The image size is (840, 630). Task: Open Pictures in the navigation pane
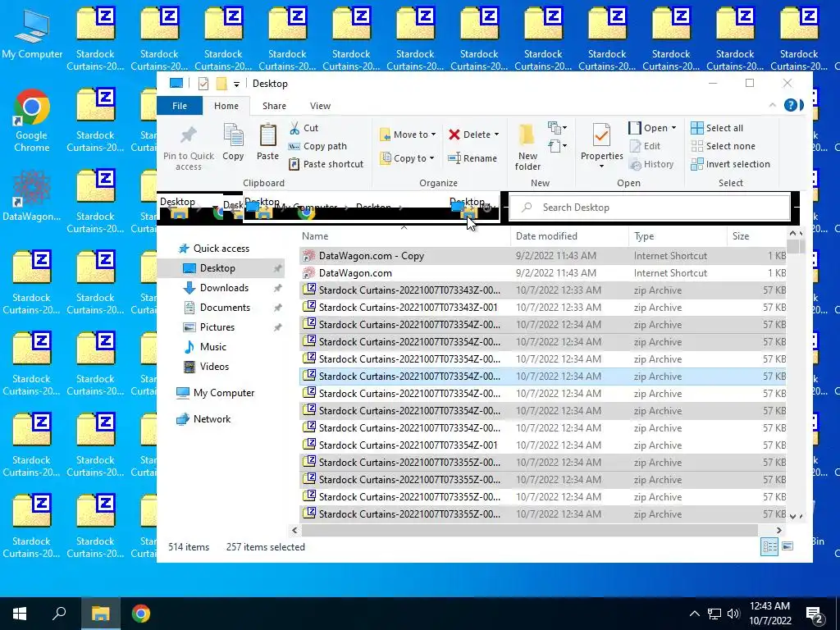click(217, 326)
